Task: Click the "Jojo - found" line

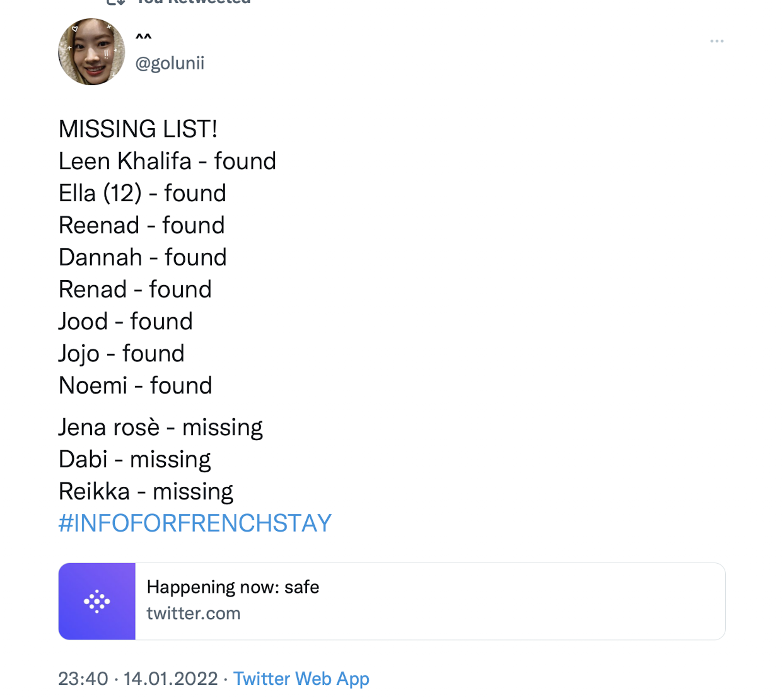Action: pos(121,354)
